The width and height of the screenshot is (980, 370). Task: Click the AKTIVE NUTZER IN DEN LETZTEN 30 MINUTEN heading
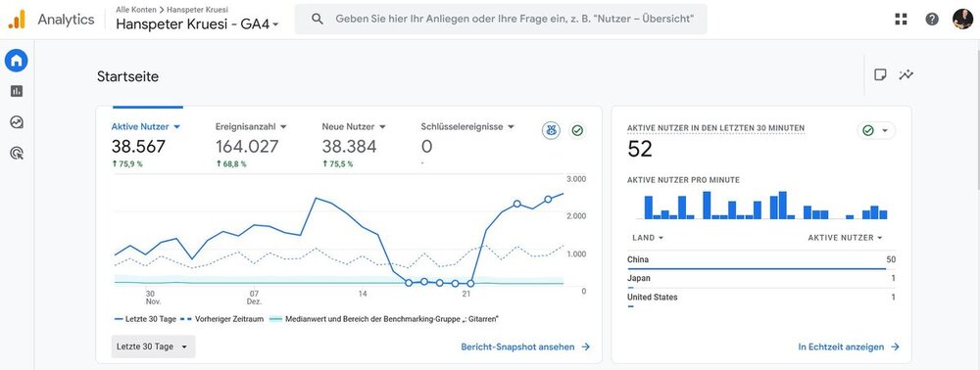point(715,128)
